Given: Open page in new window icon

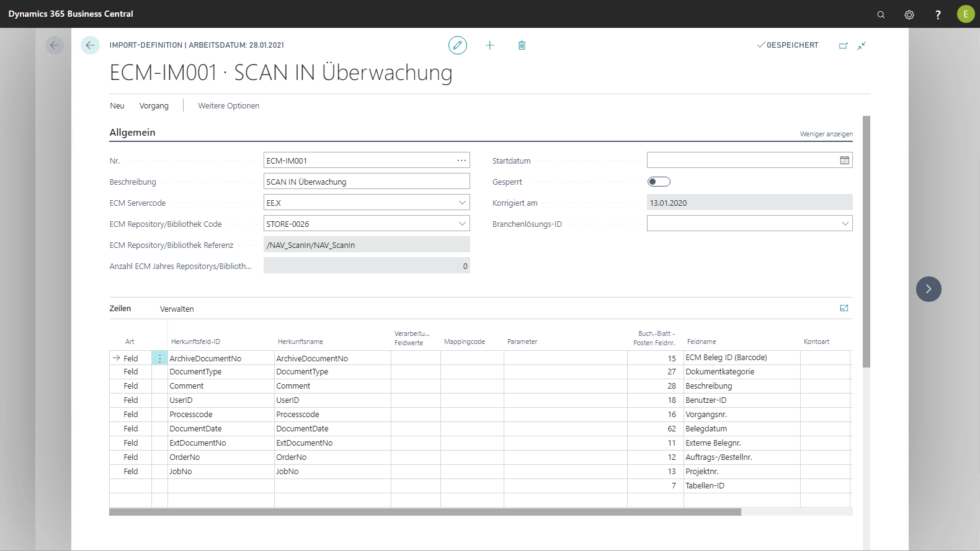Looking at the screenshot, I should (843, 45).
